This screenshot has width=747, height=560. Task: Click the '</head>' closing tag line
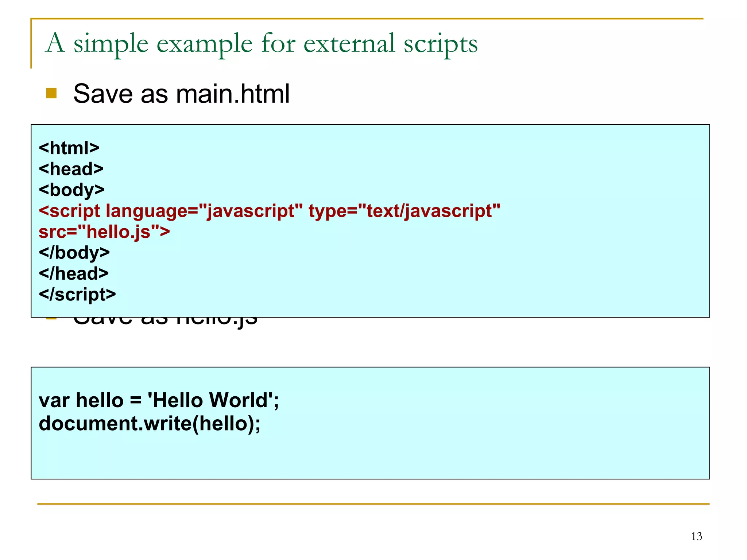[74, 273]
